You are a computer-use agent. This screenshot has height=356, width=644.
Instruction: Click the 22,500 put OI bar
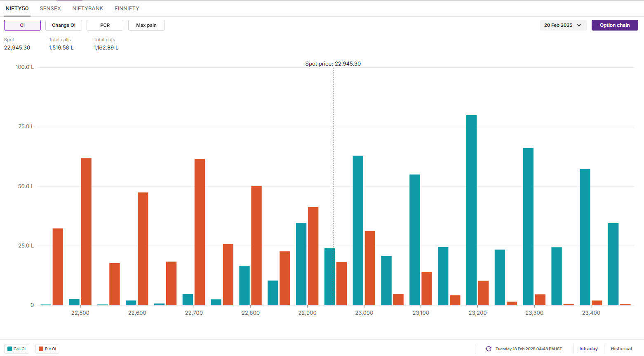[x=86, y=232]
